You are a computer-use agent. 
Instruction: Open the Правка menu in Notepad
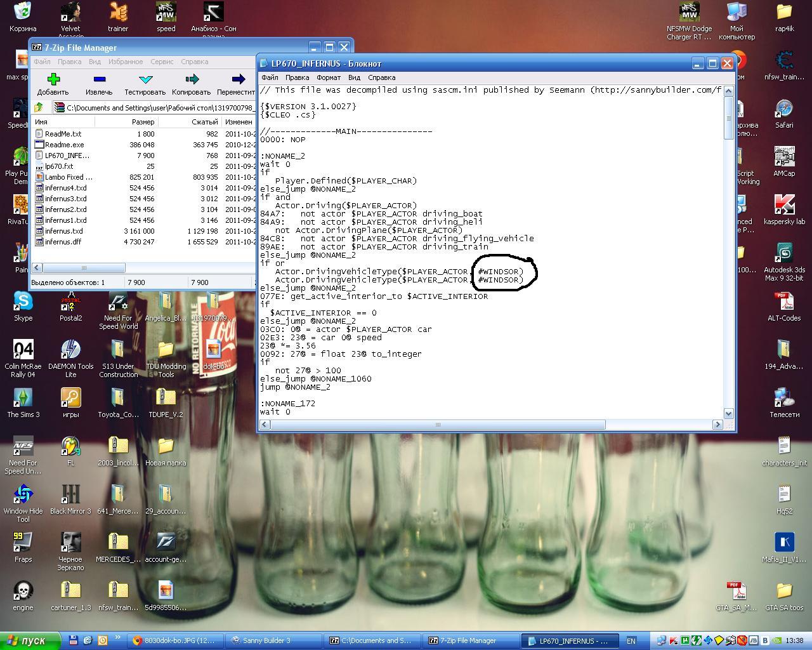(297, 77)
